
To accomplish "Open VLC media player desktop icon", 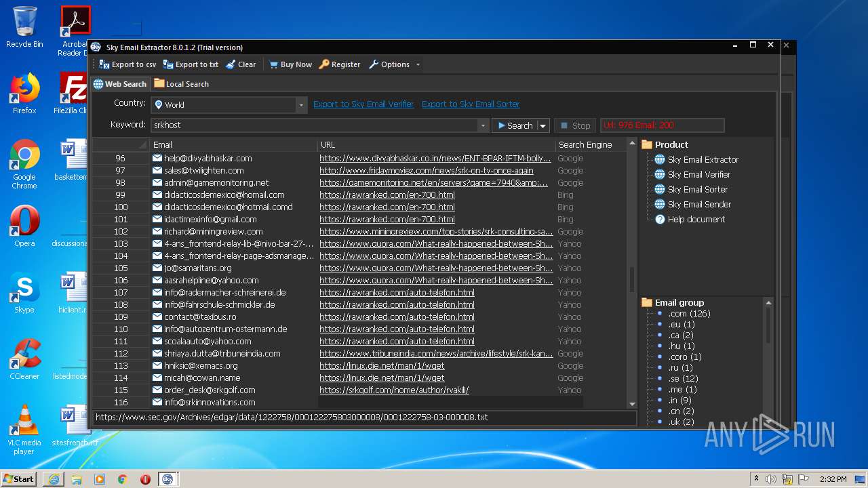I will (x=24, y=430).
